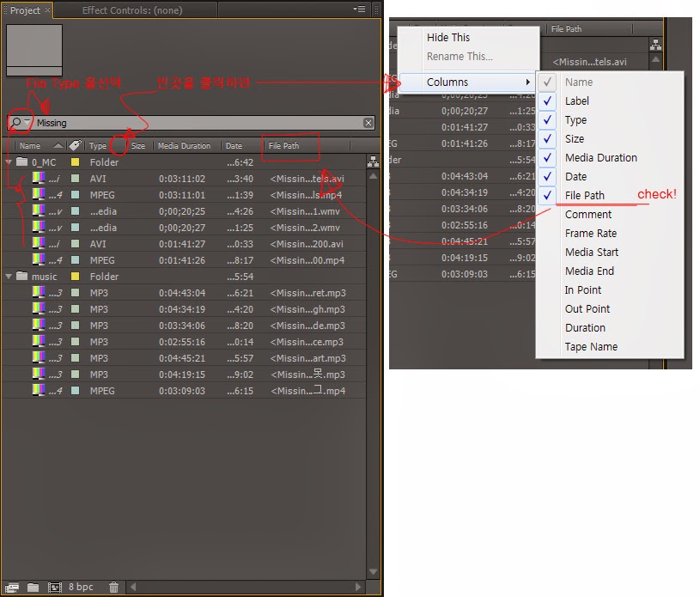700x597 pixels.
Task: Click the trash Delete icon
Action: click(113, 588)
